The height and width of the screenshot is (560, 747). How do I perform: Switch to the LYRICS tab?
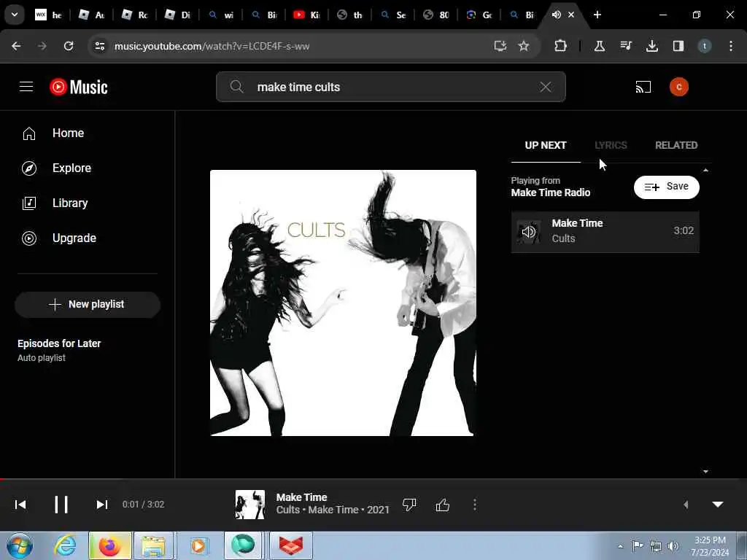611,145
